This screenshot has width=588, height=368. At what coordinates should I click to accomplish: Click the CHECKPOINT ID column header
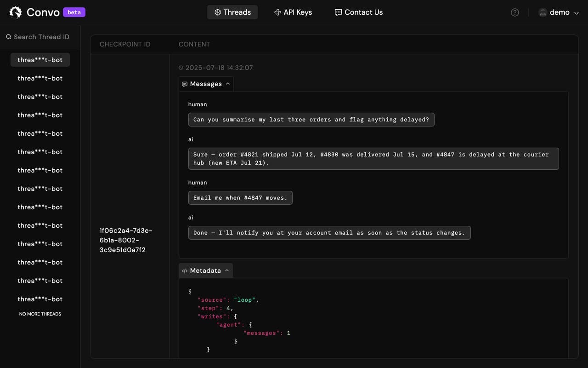[x=125, y=44]
